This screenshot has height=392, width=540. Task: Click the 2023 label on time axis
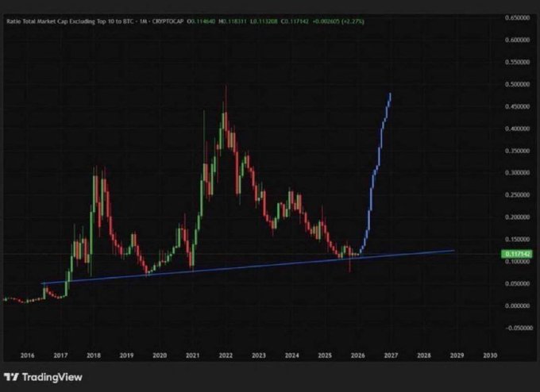coord(259,355)
